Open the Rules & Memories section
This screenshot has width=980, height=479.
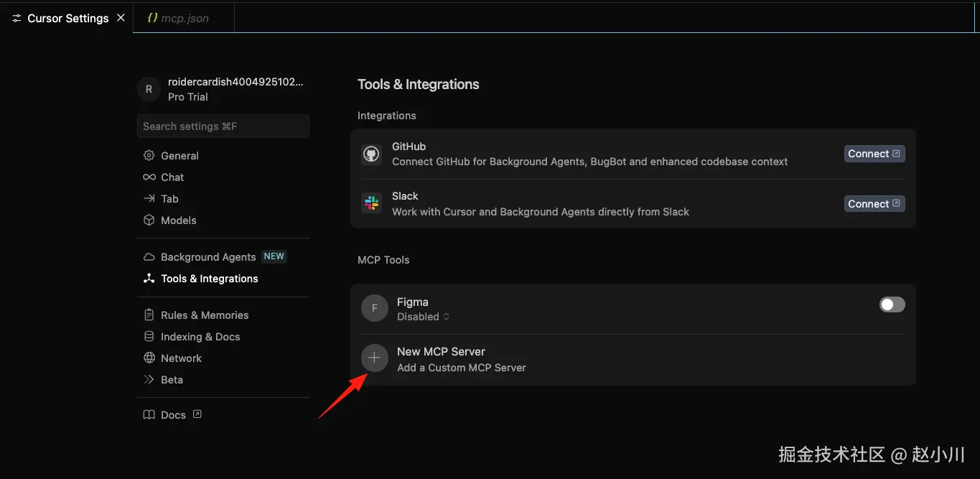(204, 315)
